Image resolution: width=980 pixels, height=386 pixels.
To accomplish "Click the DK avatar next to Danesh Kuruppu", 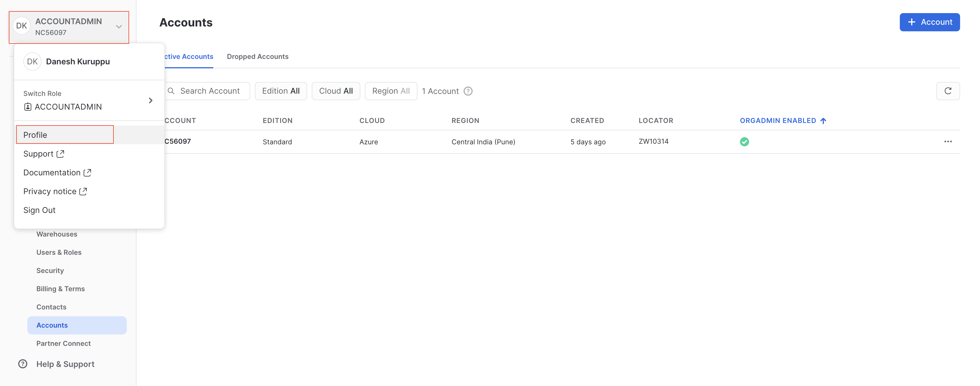I will point(32,62).
